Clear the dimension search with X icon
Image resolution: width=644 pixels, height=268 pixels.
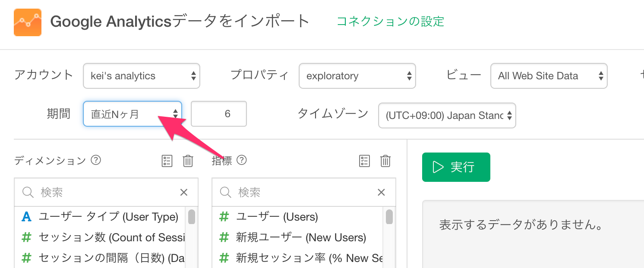184,192
